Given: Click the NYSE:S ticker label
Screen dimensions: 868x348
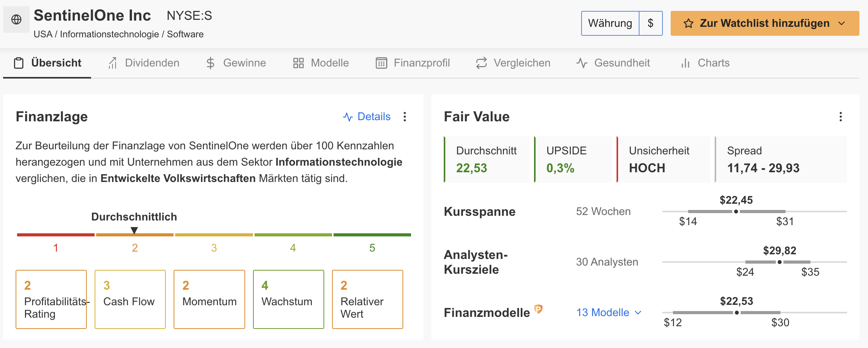Looking at the screenshot, I should click(x=189, y=16).
